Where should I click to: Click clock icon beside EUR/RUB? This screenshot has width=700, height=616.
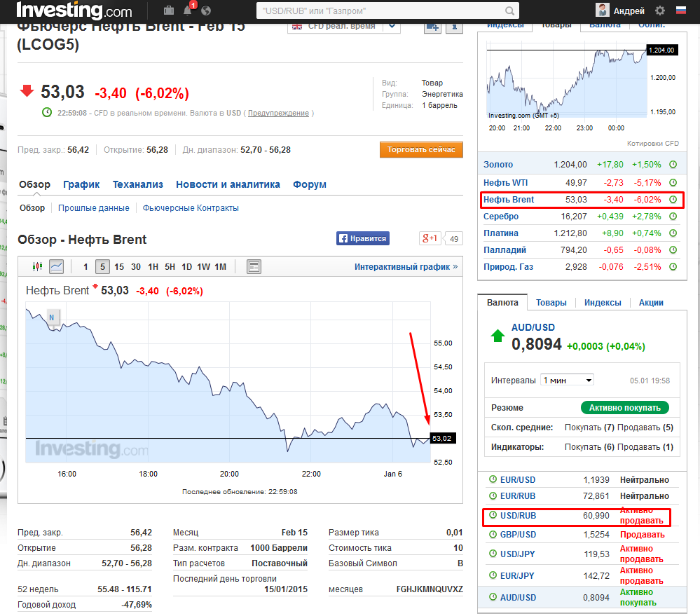tap(493, 495)
